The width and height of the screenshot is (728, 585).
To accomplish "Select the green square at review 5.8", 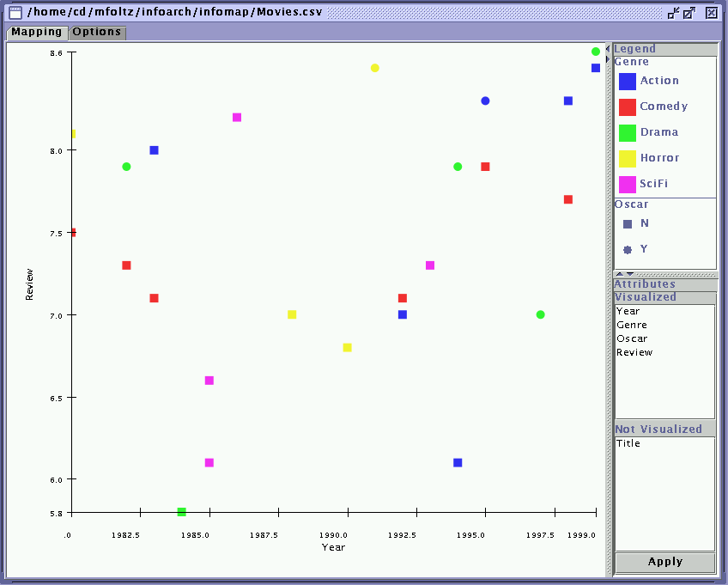I will [181, 512].
